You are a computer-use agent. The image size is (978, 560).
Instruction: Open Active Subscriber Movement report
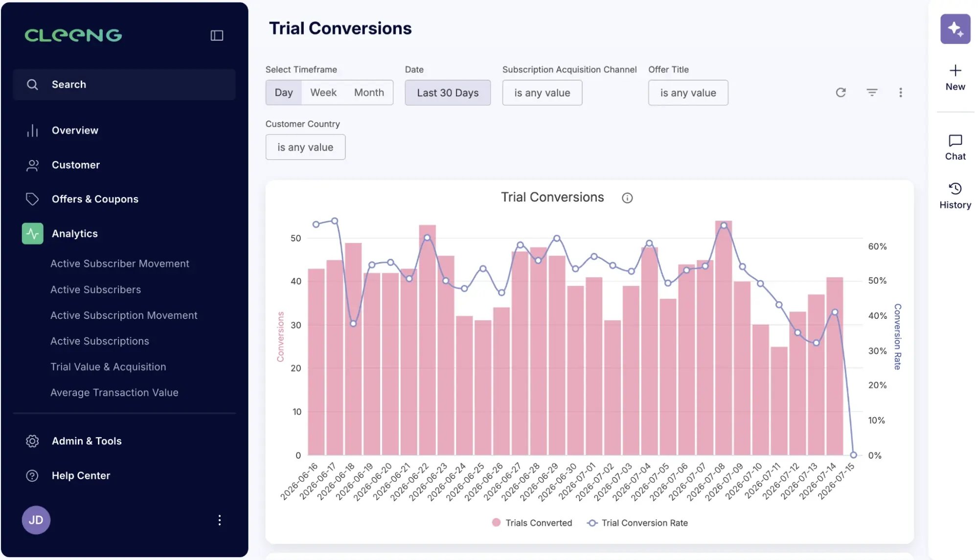tap(120, 264)
